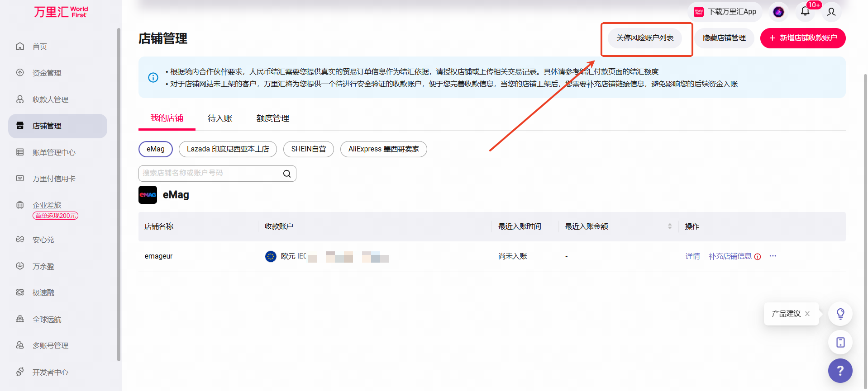This screenshot has height=391, width=868.
Task: Click the eMag logo thumbnail
Action: coord(148,195)
